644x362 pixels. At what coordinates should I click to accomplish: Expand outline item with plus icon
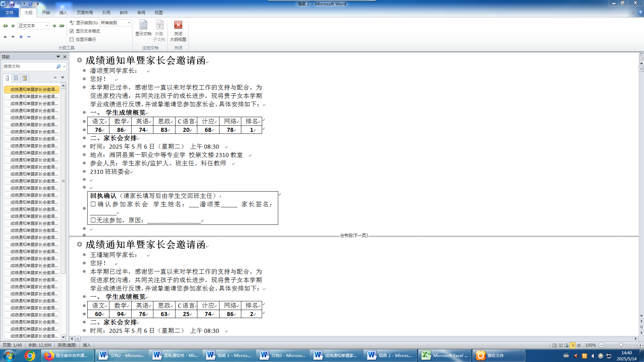tap(21, 37)
